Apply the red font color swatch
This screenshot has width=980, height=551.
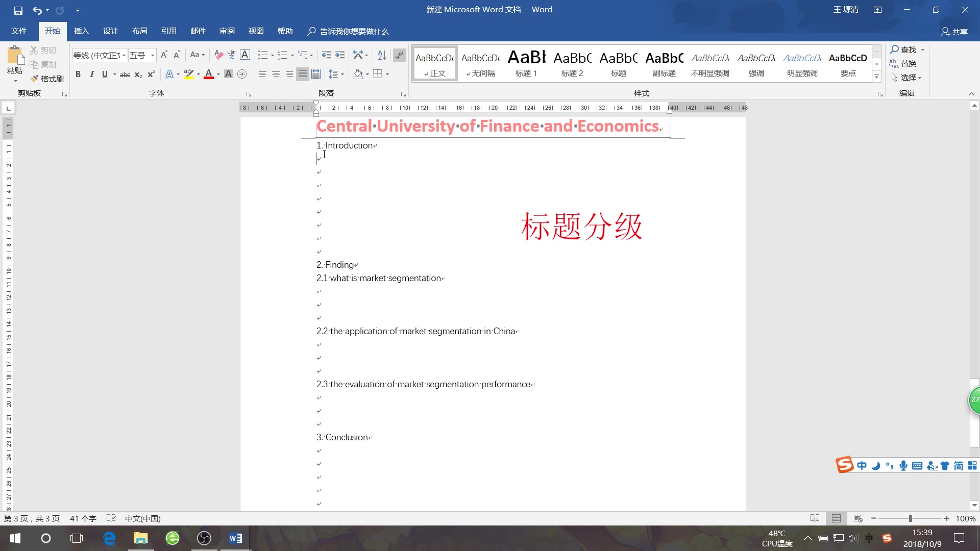click(209, 74)
